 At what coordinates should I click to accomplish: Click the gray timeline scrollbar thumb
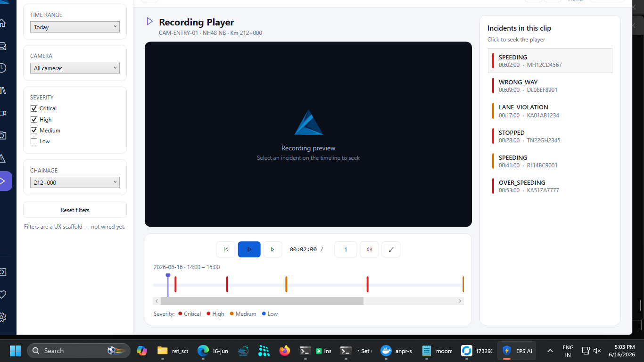tap(262, 301)
